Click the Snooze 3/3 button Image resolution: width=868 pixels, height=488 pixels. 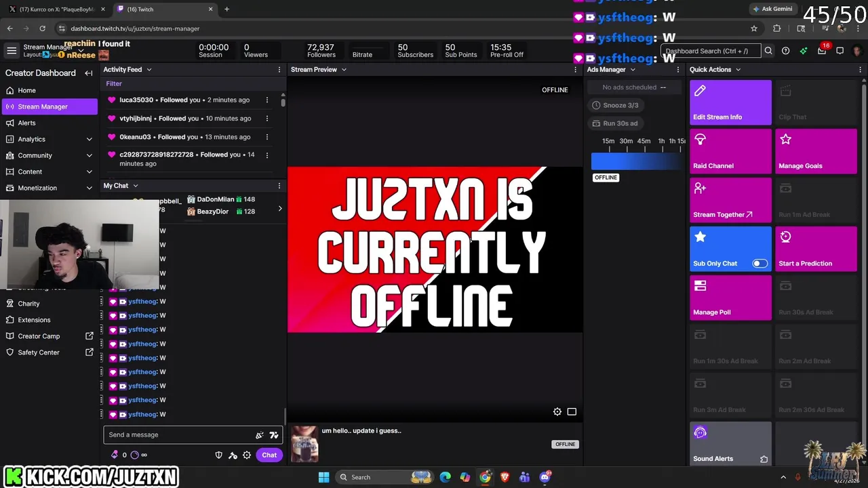(615, 105)
